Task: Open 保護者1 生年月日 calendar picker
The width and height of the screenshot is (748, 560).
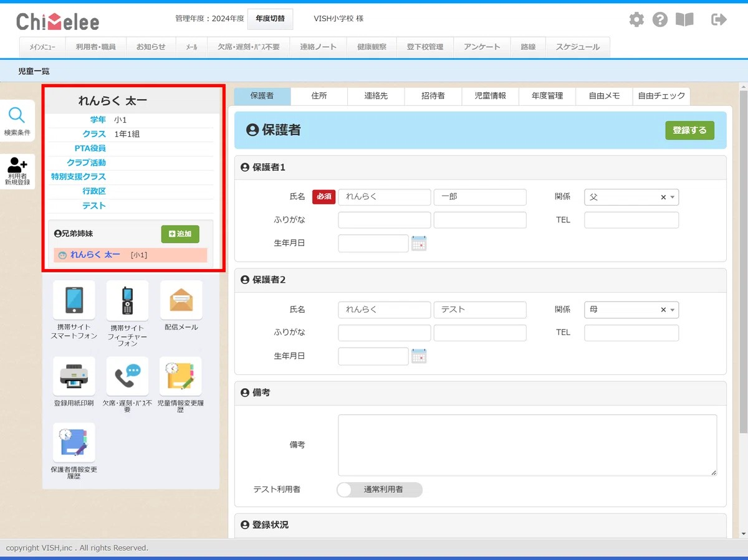Action: pyautogui.click(x=419, y=244)
